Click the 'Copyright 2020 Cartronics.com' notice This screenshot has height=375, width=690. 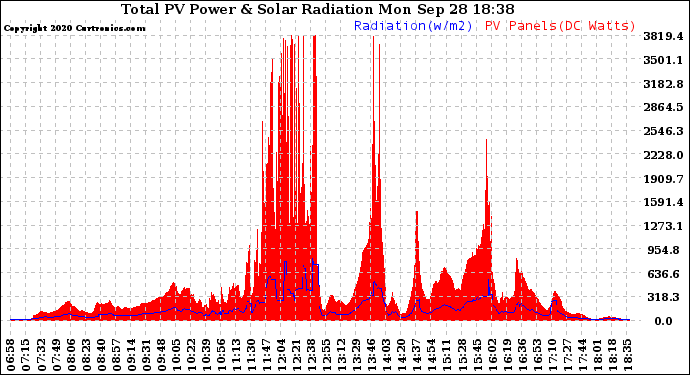pos(74,28)
